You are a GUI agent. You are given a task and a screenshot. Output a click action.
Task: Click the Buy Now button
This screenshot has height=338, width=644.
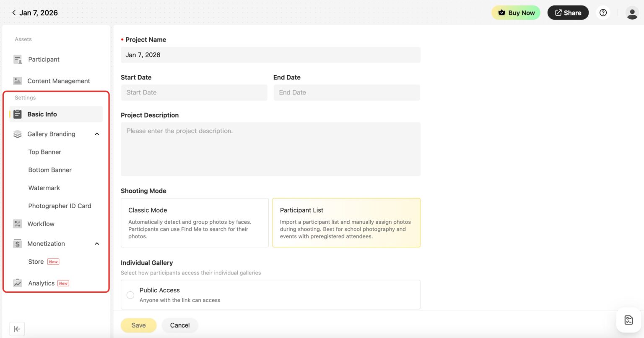point(516,13)
